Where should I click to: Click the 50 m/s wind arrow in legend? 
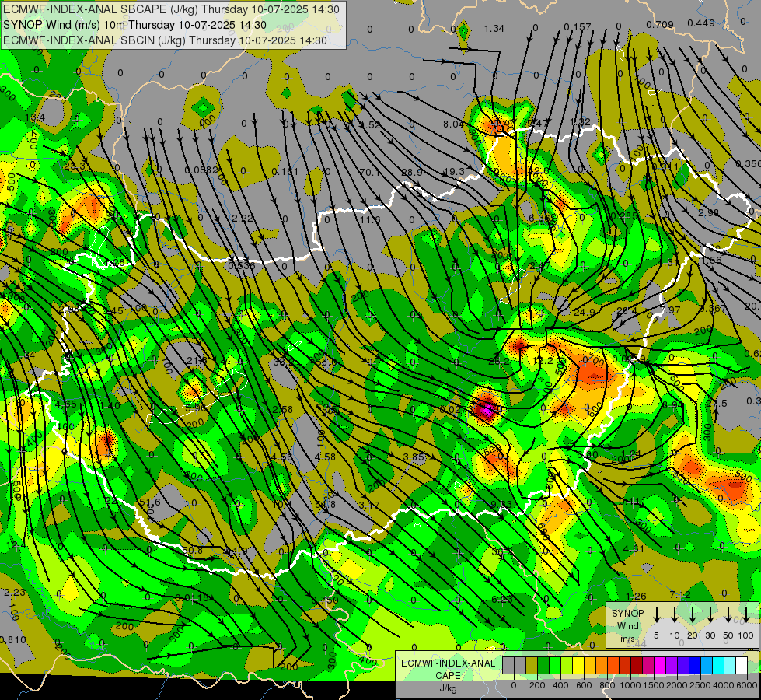click(728, 614)
